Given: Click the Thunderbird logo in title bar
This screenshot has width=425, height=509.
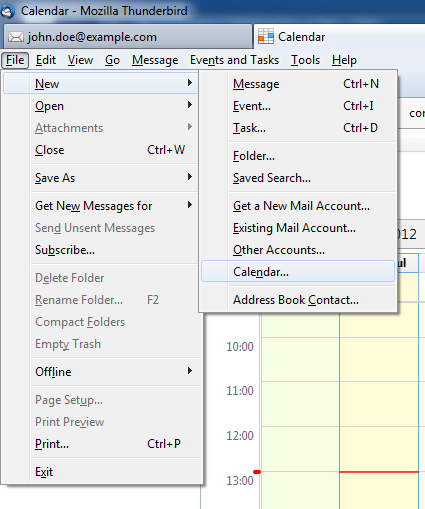Looking at the screenshot, I should [8, 11].
